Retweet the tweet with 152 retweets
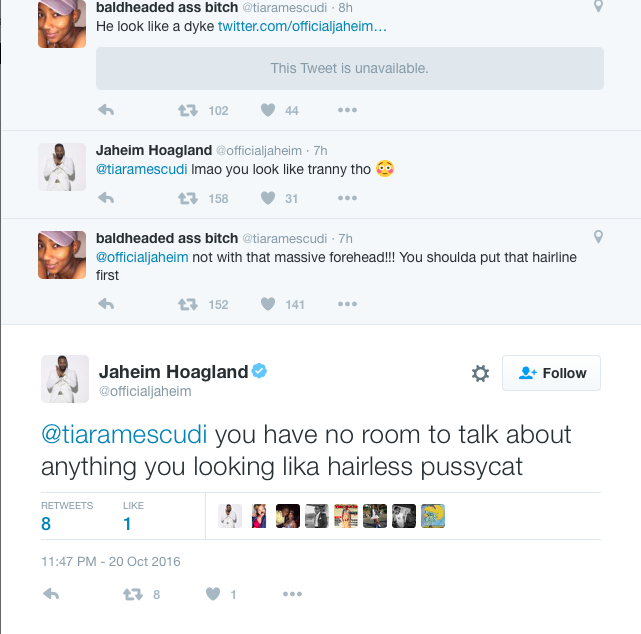The width and height of the screenshot is (641, 634). [187, 304]
